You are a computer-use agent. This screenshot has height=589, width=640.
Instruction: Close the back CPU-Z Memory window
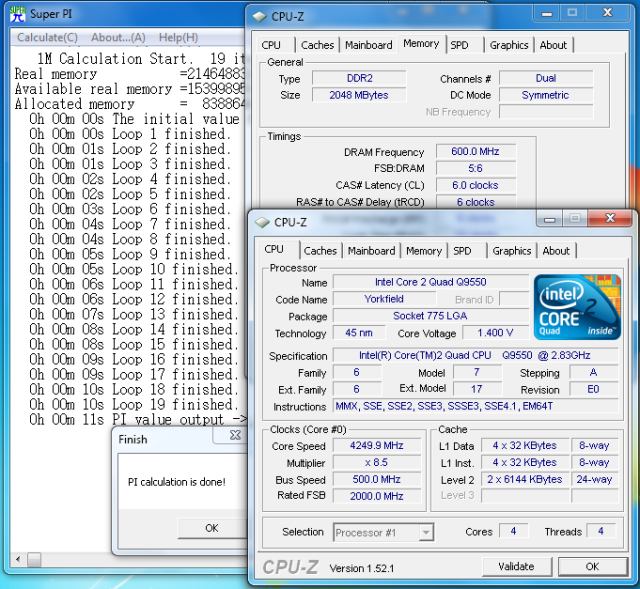608,13
